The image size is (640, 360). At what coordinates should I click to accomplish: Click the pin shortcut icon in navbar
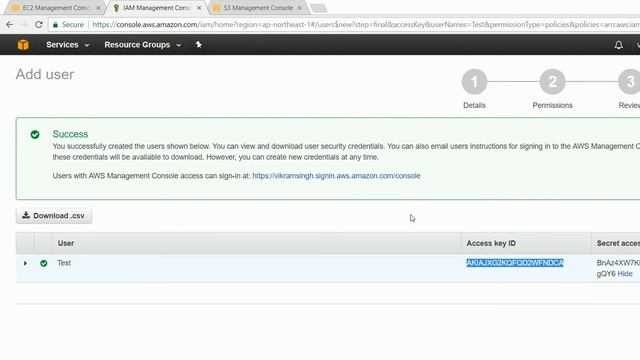[x=199, y=44]
